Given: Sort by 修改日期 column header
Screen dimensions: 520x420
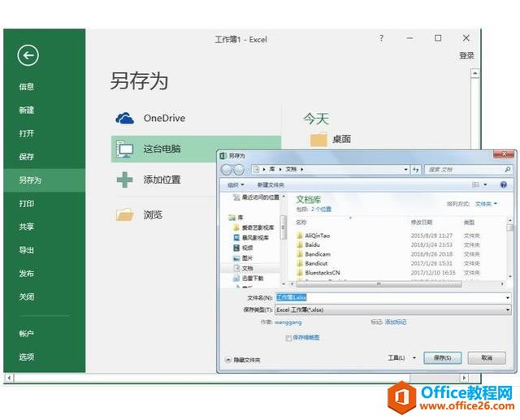Looking at the screenshot, I should (422, 223).
